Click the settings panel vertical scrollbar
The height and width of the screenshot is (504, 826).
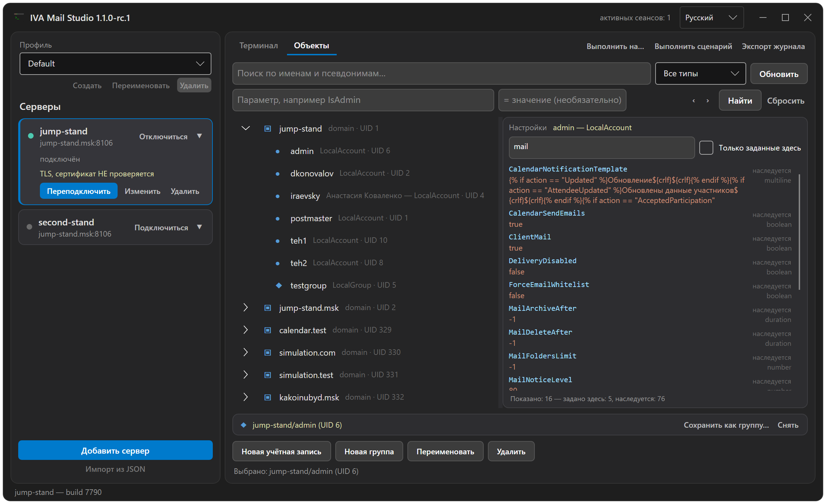799,232
